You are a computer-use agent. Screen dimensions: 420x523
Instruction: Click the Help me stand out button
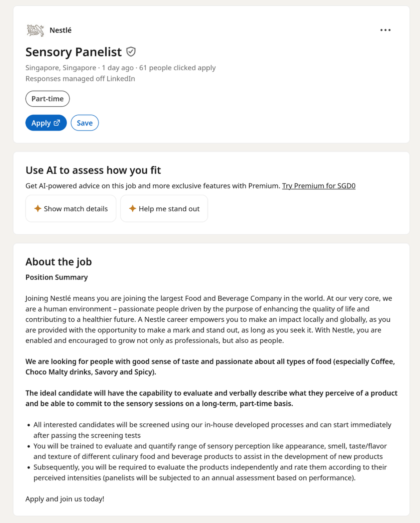(164, 209)
